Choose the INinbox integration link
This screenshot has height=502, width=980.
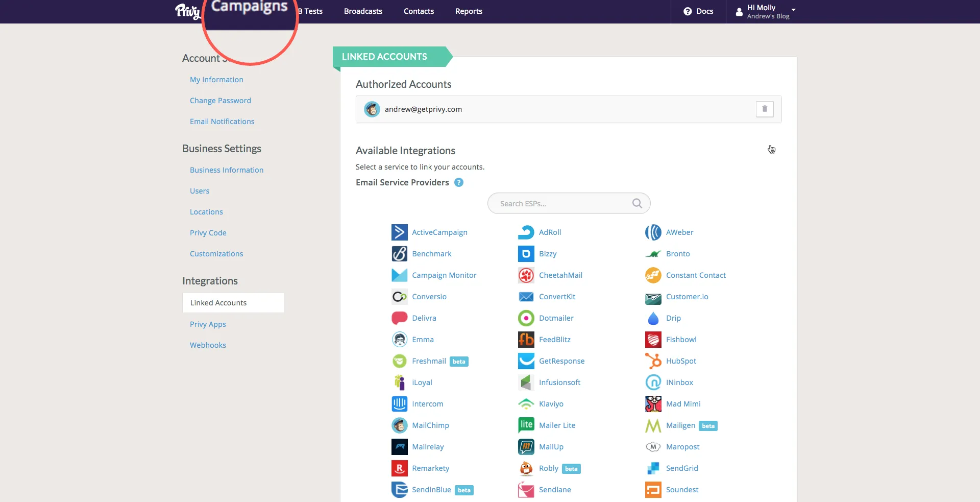pyautogui.click(x=679, y=383)
